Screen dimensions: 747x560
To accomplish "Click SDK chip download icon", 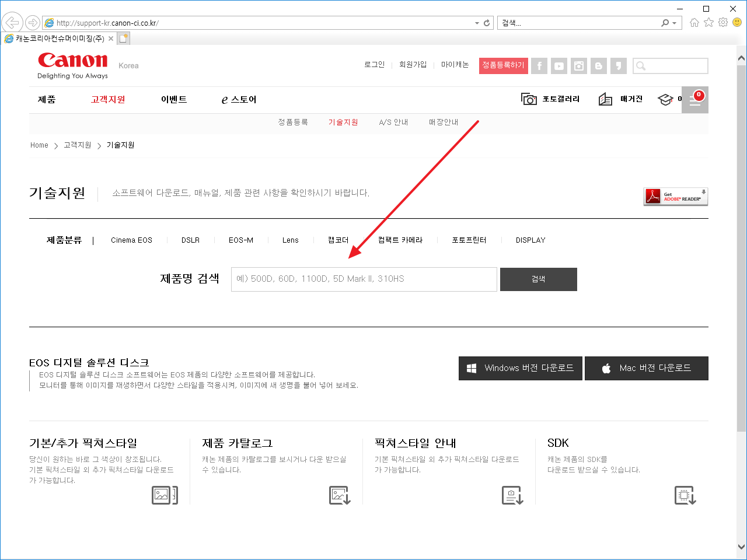I will coord(685,495).
